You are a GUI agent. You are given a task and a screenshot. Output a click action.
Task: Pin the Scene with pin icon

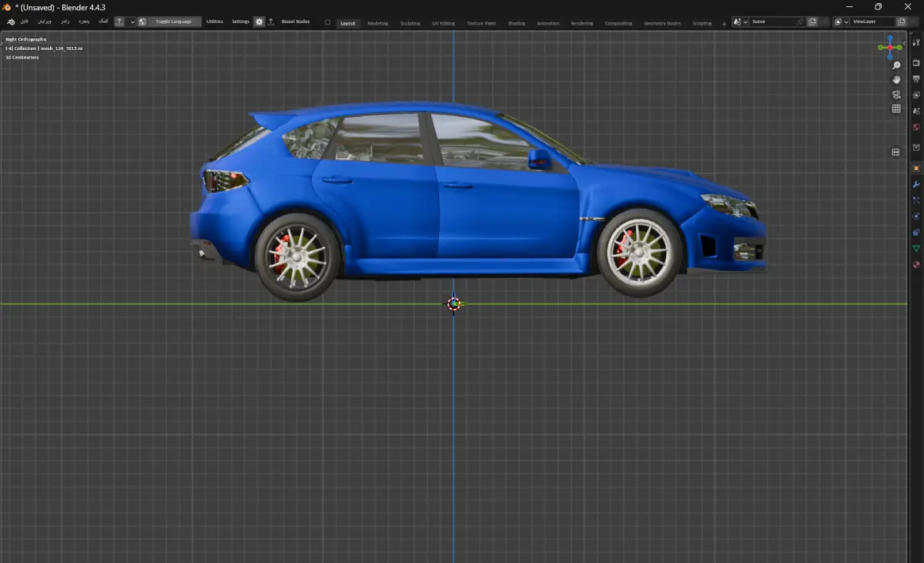801,22
